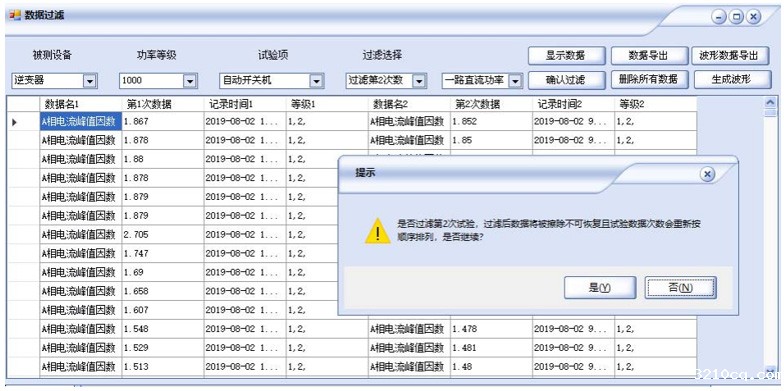Close the 提示 dialog with its X button

pyautogui.click(x=706, y=174)
